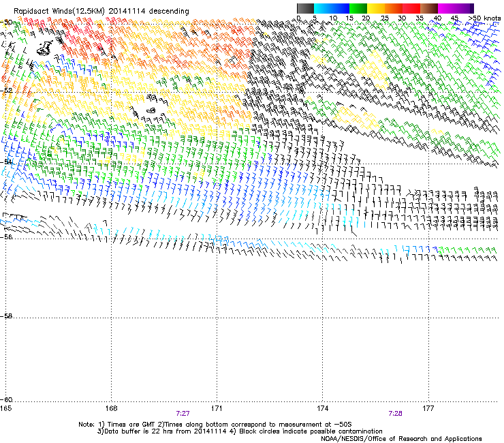The image size is (504, 443).
Task: Click the legend tick label '40'
Action: 437,18
